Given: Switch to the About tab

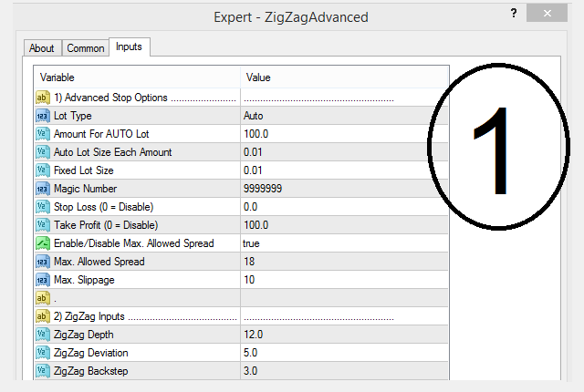Looking at the screenshot, I should (x=42, y=48).
